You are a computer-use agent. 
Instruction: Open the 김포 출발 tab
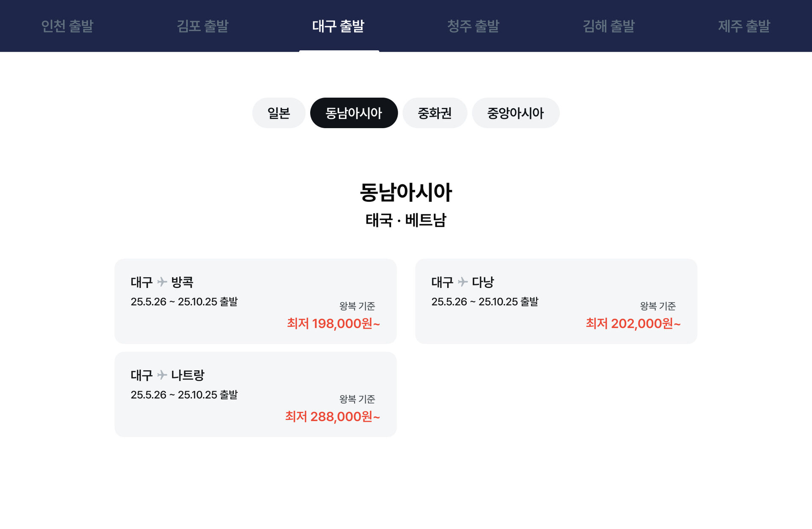pyautogui.click(x=203, y=26)
